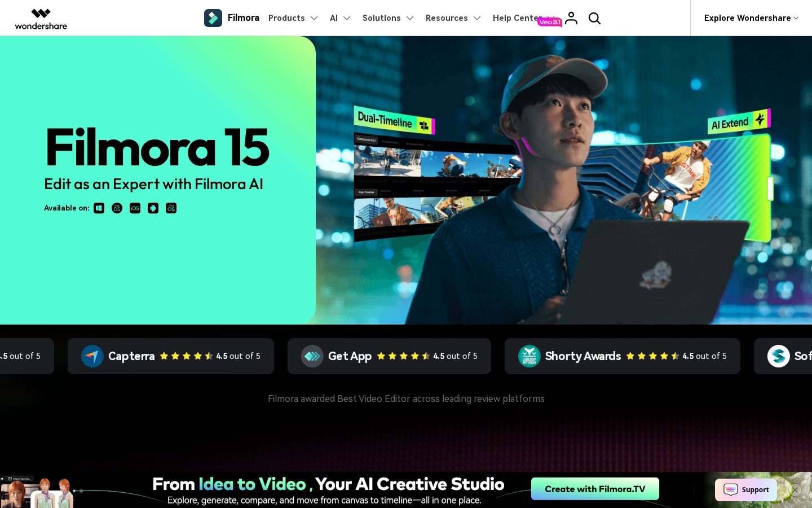Expand the Explore Wondershare dropdown
Viewport: 812px width, 508px height.
(751, 18)
